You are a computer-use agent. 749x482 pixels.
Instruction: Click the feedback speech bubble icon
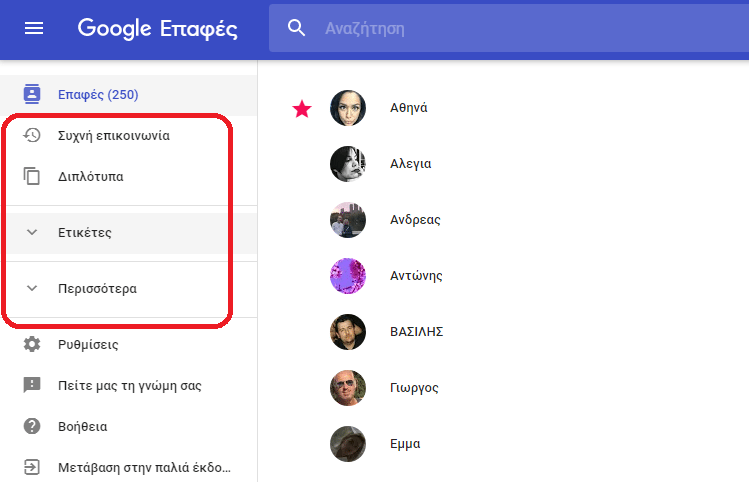click(32, 385)
